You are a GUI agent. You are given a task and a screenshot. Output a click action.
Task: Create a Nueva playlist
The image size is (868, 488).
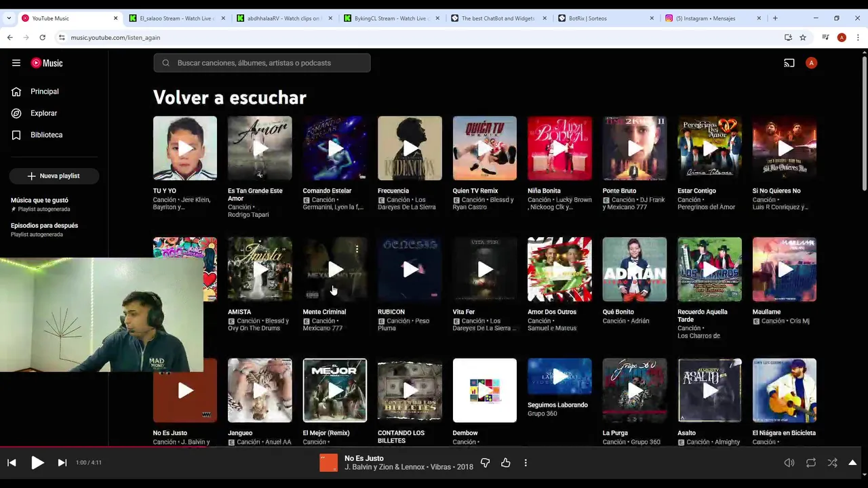point(54,176)
